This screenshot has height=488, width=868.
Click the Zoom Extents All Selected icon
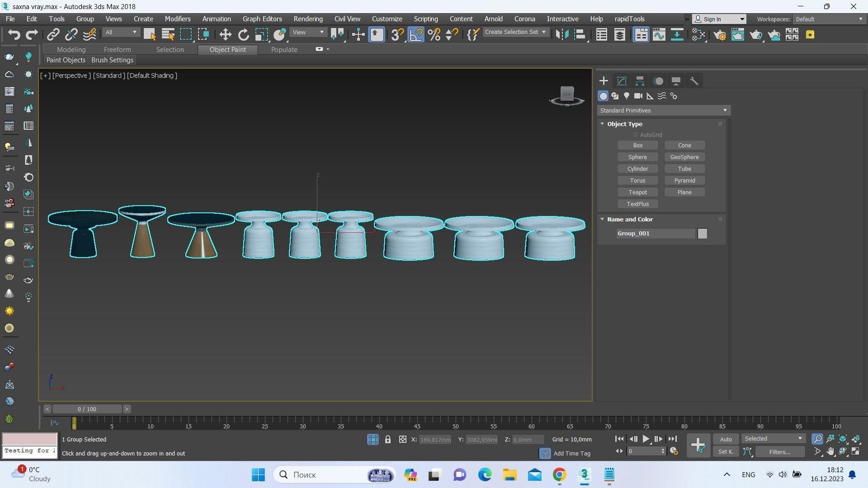coord(855,439)
